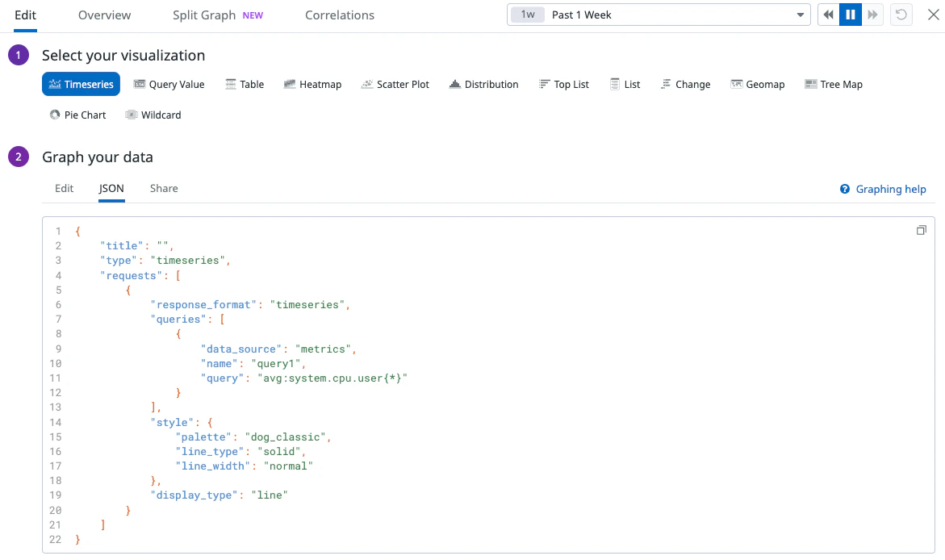Click the "response_format" key on line 6
The height and width of the screenshot is (560, 945).
click(203, 305)
